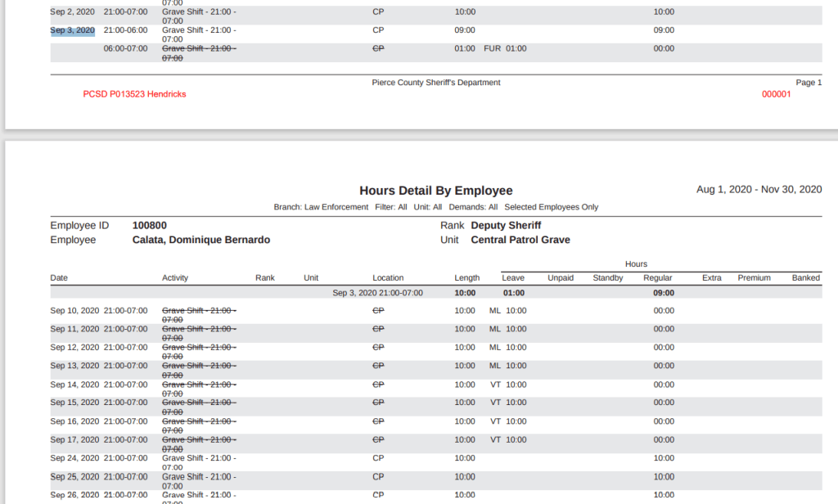Screen dimensions: 838x504
Task: Click the Pierce County Sheriff's Department footer
Action: 435,83
